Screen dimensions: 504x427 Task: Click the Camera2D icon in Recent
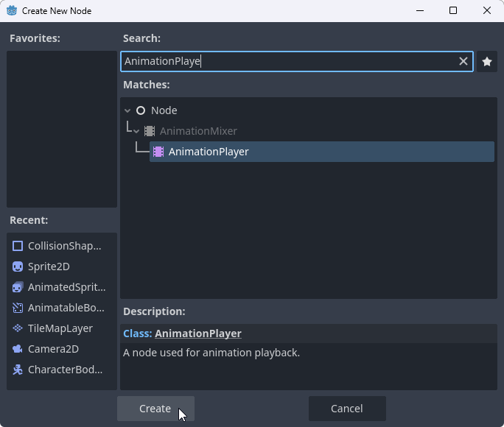tap(18, 349)
